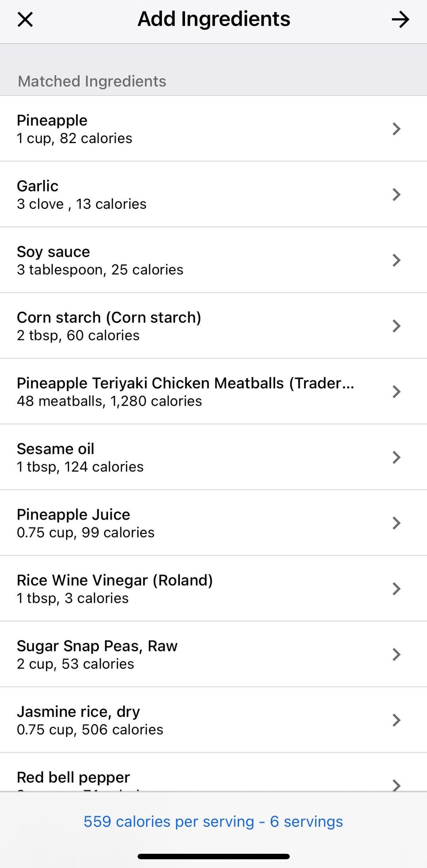Tap the chevron next to Soy sauce
The width and height of the screenshot is (427, 868).
[396, 260]
